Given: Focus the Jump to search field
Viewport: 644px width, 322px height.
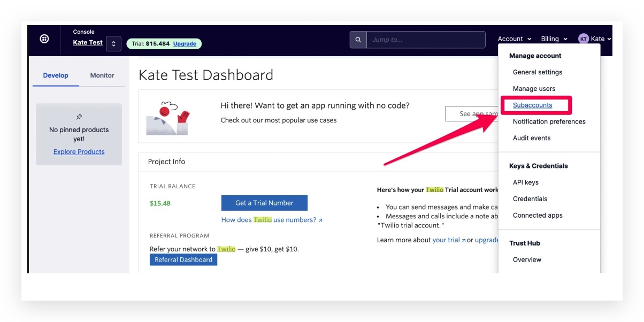Looking at the screenshot, I should click(x=426, y=40).
